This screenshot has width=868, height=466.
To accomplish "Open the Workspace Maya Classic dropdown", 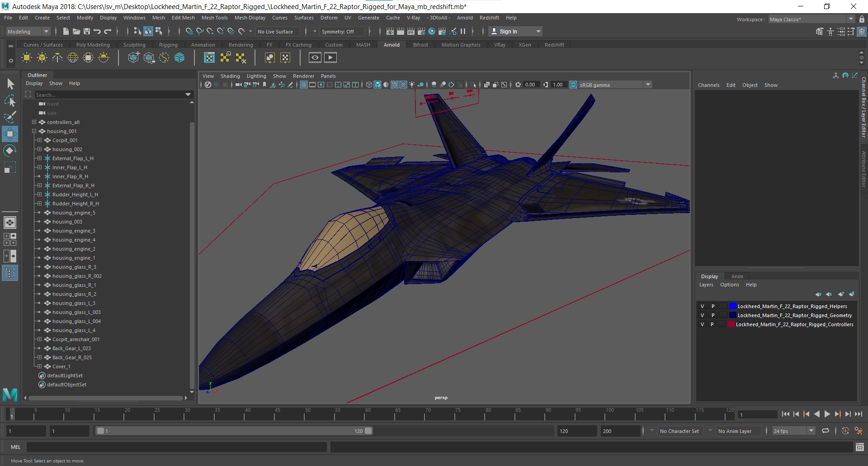I will [x=812, y=19].
